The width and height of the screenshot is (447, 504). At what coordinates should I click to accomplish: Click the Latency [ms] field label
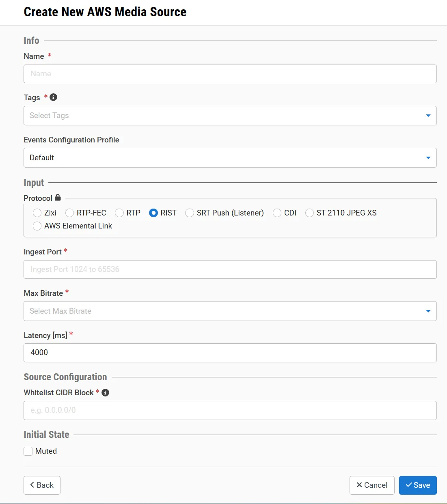coord(45,335)
